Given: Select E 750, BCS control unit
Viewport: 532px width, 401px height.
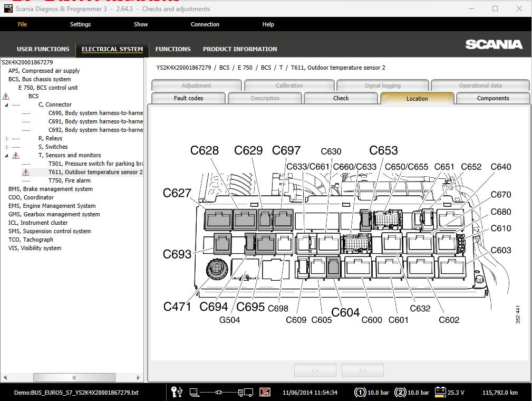Looking at the screenshot, I should 48,88.
